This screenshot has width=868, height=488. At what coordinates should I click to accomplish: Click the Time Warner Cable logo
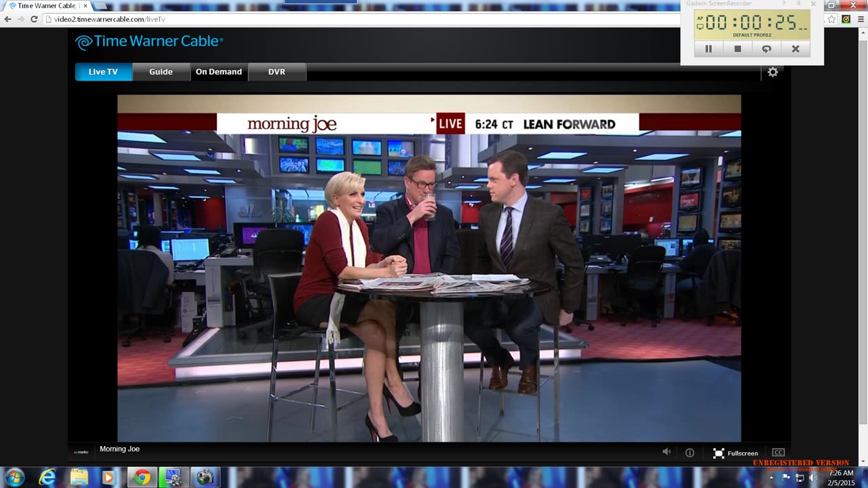(x=149, y=42)
